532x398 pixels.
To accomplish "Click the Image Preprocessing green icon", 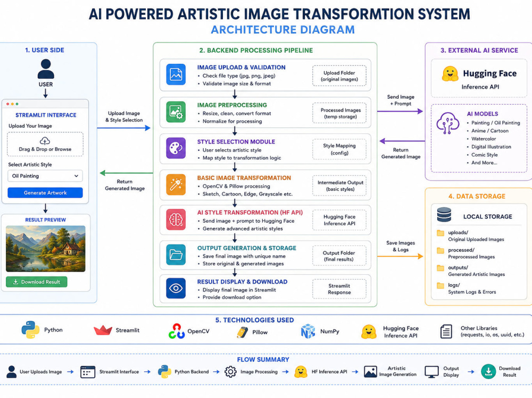I will pyautogui.click(x=176, y=112).
